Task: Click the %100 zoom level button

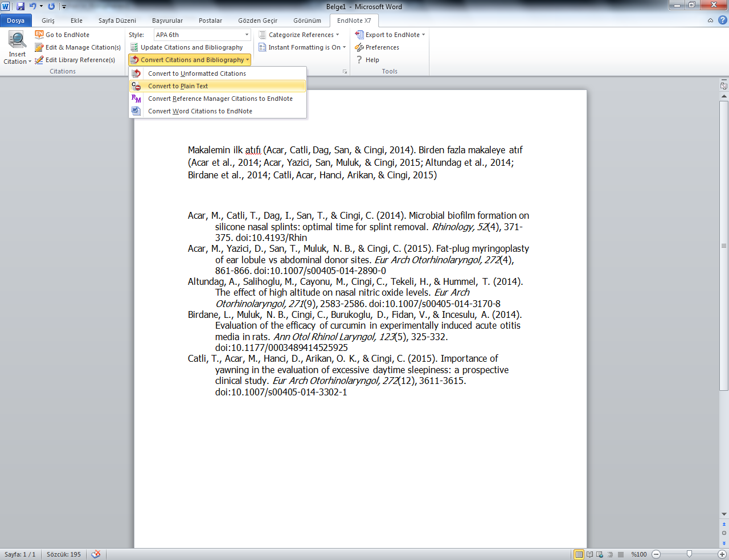Action: click(x=639, y=554)
